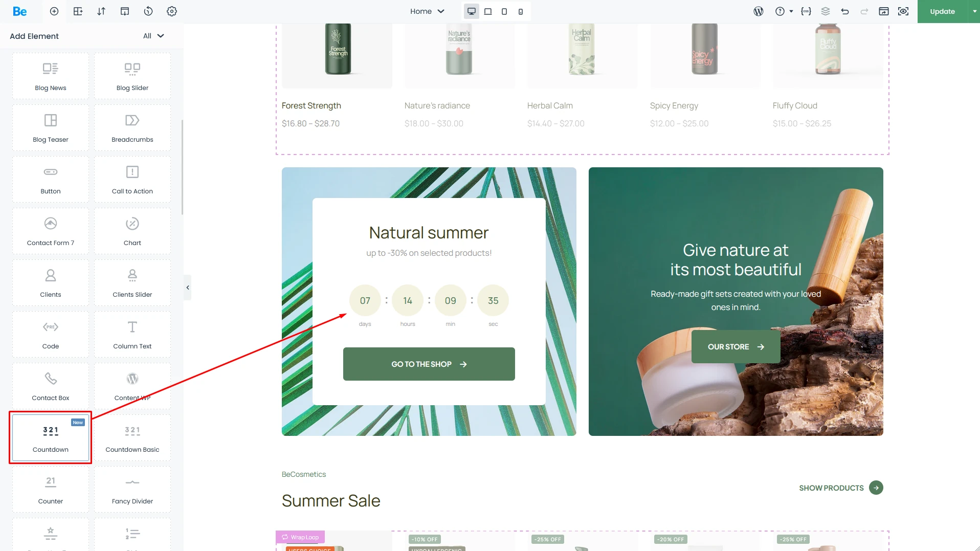Open the page preview eye icon
Viewport: 980px width, 551px height.
pos(903,11)
